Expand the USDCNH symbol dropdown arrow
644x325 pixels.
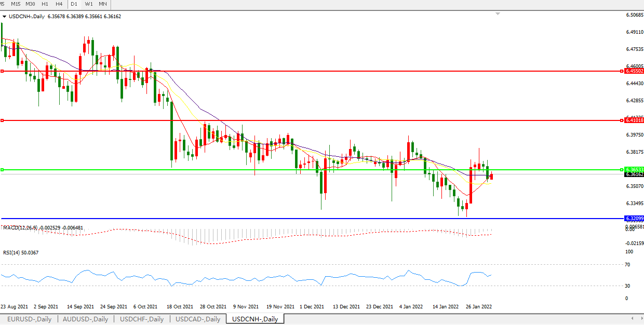tap(5, 17)
